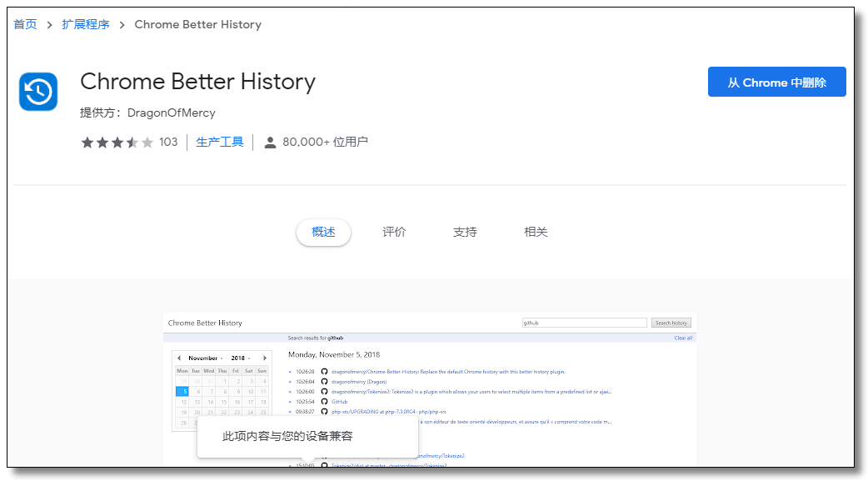
Task: Open the November month dropdown in preview
Action: point(206,358)
